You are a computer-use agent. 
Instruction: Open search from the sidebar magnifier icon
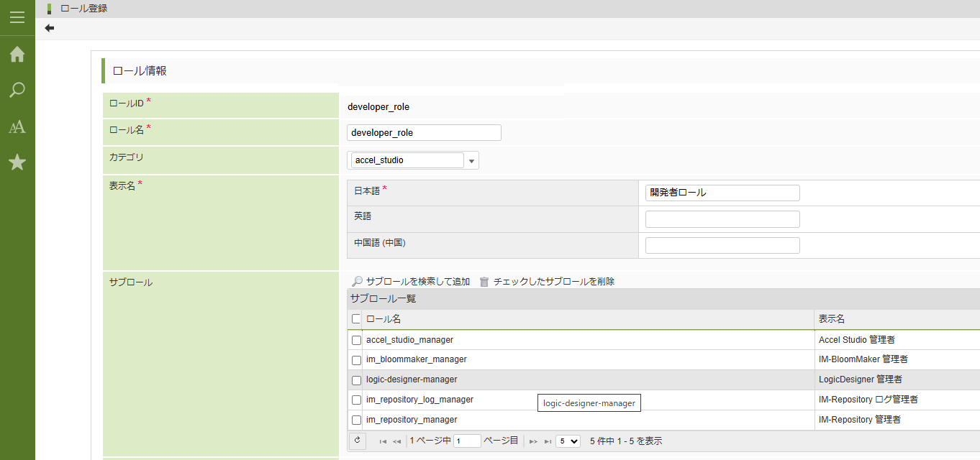pyautogui.click(x=17, y=91)
